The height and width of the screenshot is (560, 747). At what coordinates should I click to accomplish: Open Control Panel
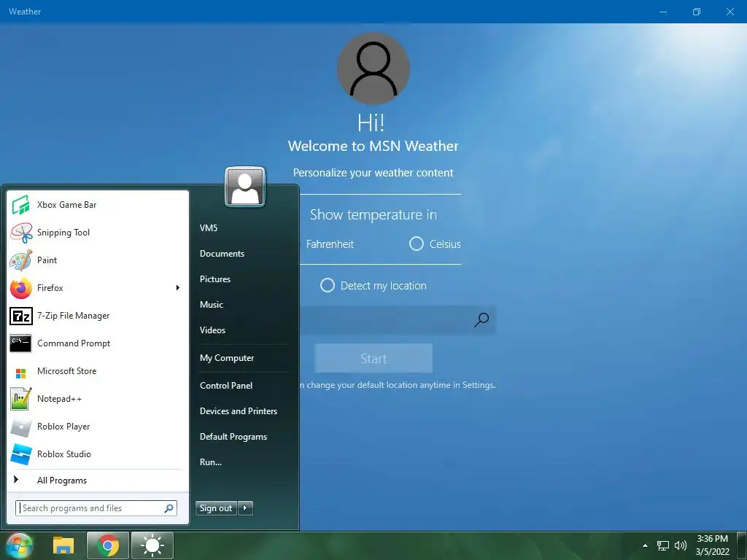click(226, 386)
